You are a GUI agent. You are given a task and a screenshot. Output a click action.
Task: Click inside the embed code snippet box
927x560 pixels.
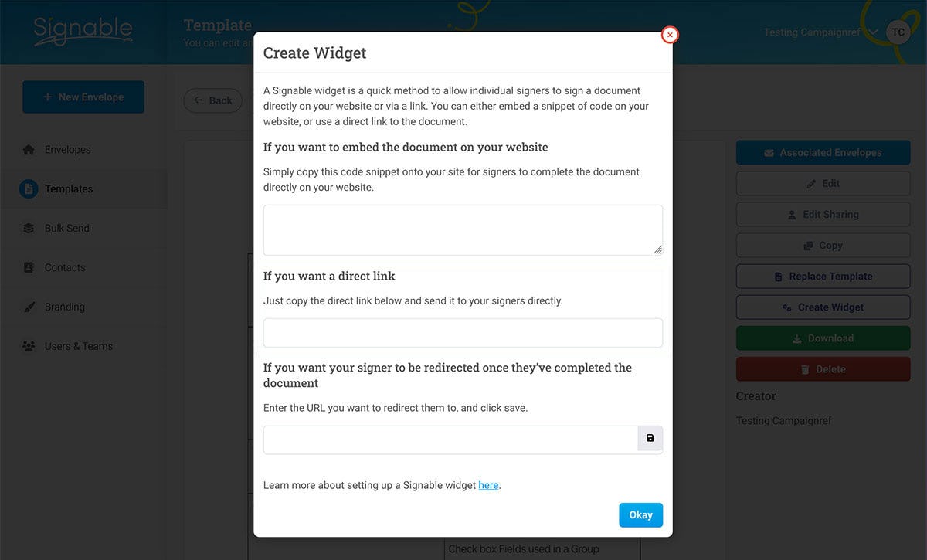463,229
